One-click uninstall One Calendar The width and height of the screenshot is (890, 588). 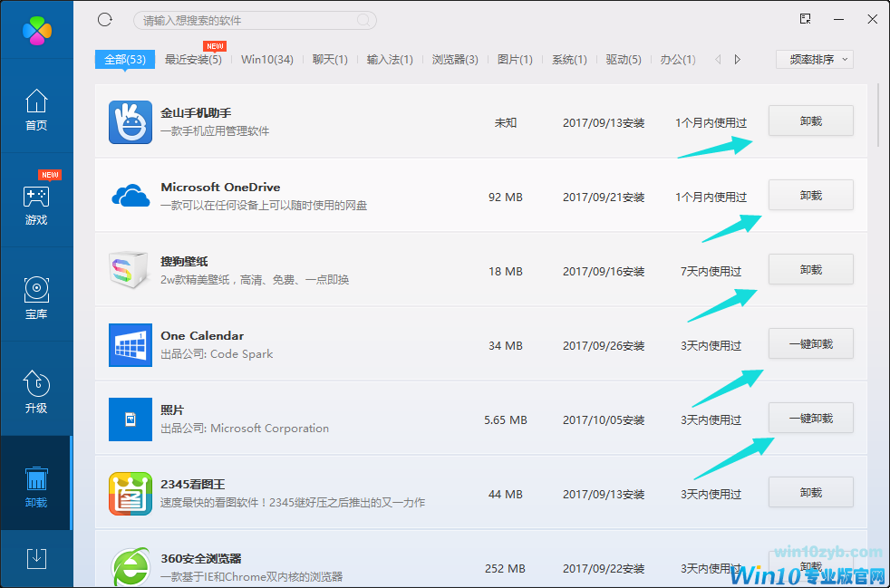(810, 343)
